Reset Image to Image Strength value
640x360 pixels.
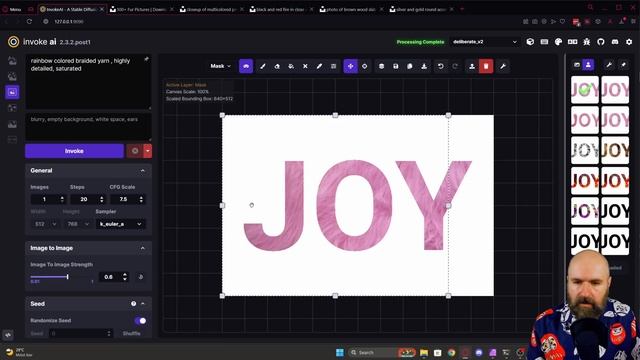coord(140,277)
